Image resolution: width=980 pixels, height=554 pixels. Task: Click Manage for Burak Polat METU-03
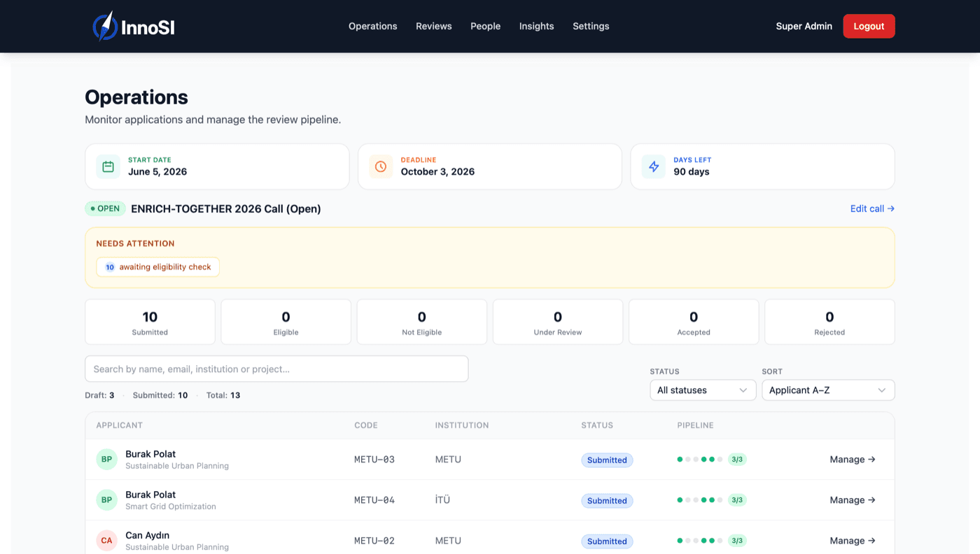[853, 460]
